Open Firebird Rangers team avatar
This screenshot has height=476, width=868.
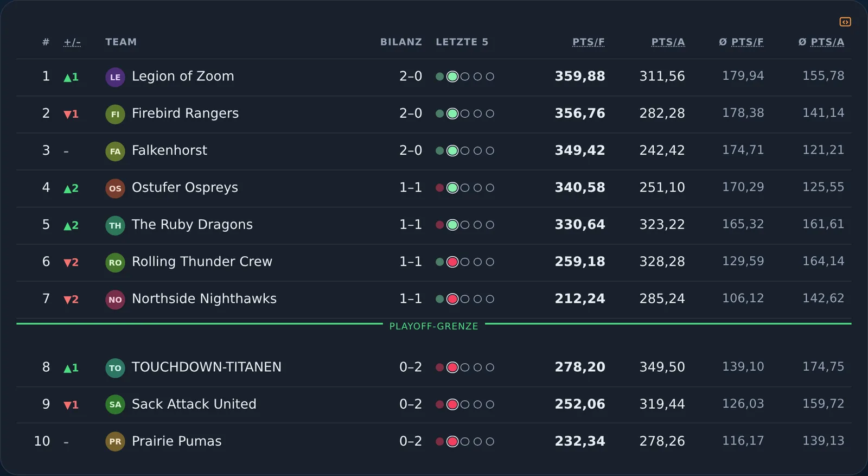[x=115, y=114]
